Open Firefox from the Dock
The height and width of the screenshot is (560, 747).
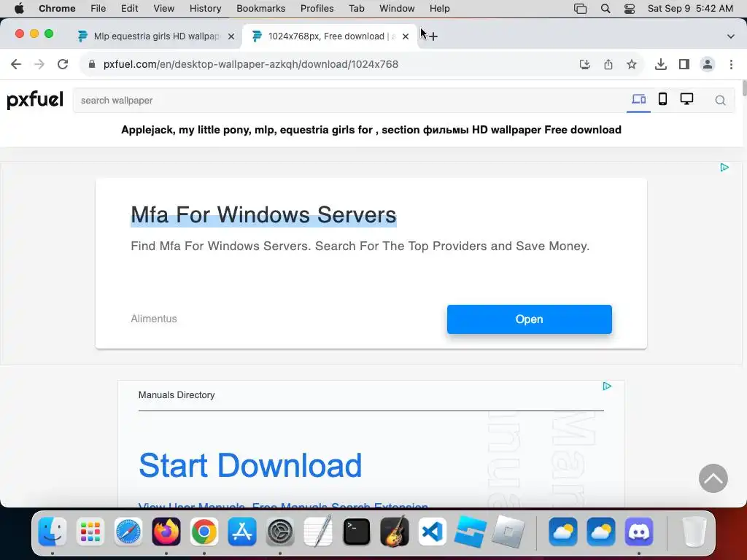coord(166,532)
